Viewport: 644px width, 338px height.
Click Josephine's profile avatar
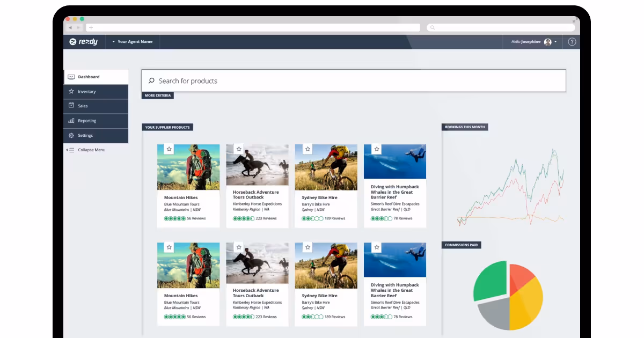point(548,42)
